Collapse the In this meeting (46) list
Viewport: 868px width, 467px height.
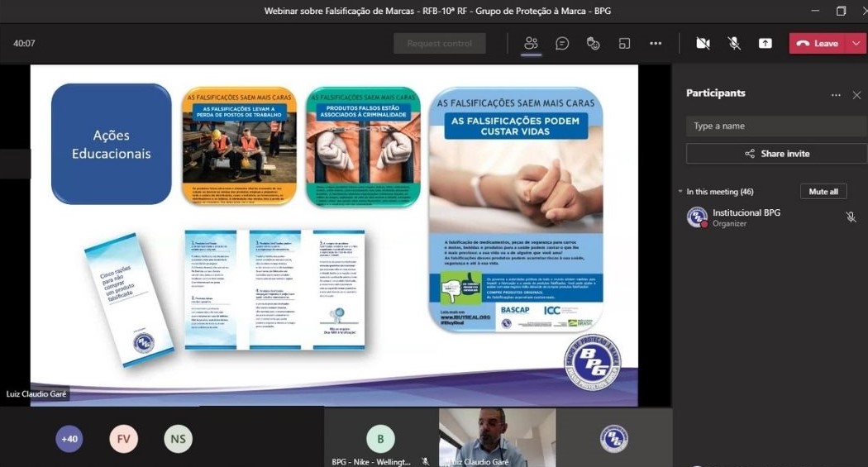[x=680, y=192]
